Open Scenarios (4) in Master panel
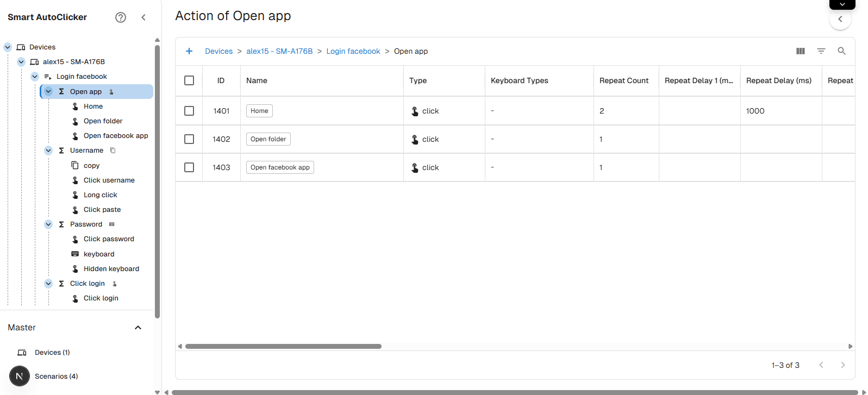This screenshot has height=395, width=868. click(56, 376)
